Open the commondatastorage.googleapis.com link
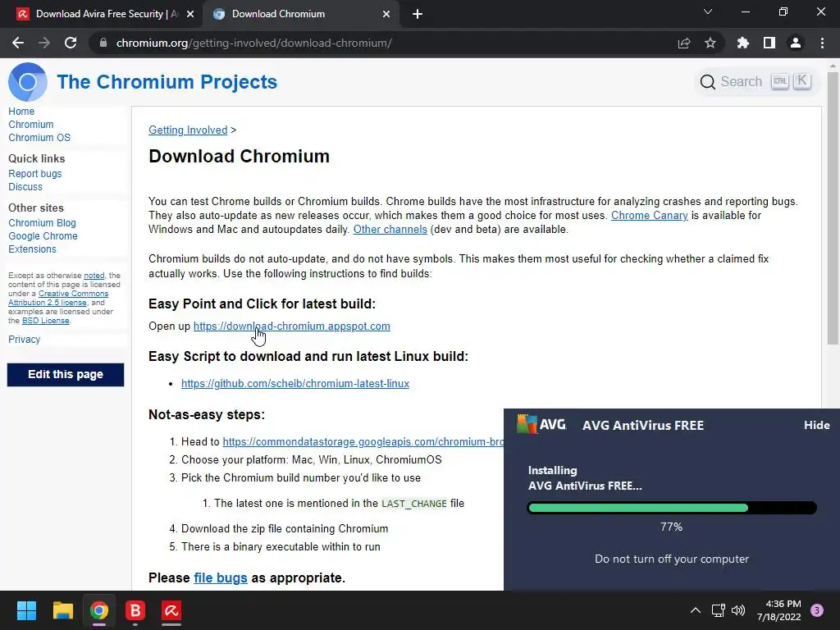This screenshot has width=840, height=630. (x=363, y=442)
